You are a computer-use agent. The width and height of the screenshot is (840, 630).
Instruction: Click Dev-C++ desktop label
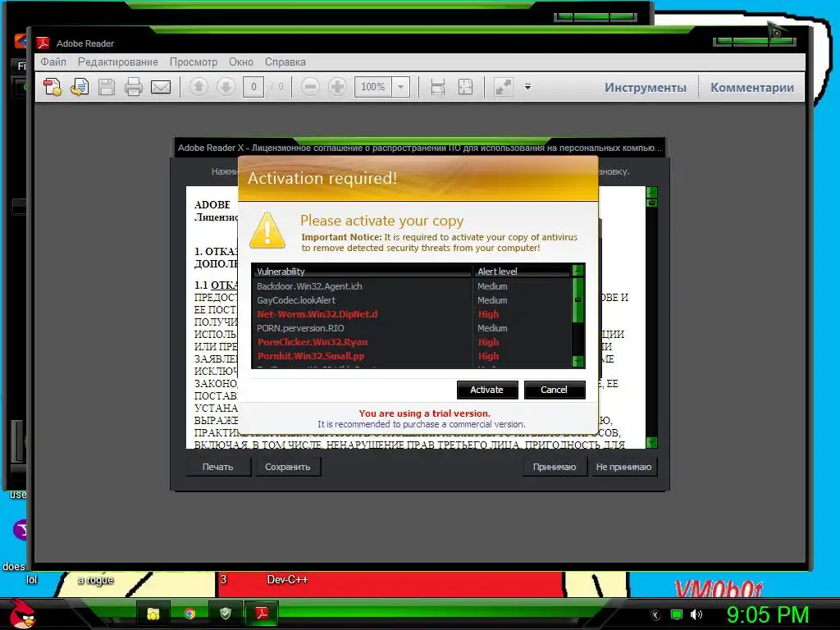287,579
